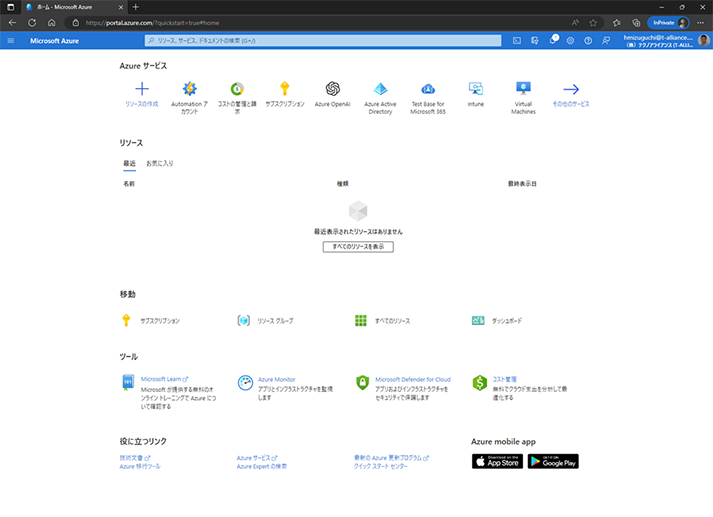Click the App Store download badge
Screen dimensions: 713x517
click(x=497, y=461)
